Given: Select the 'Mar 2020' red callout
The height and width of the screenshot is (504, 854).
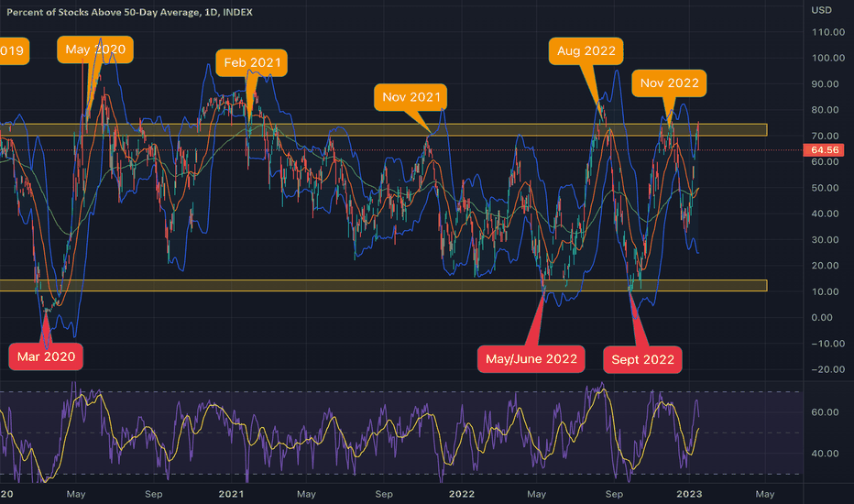Looking at the screenshot, I should click(46, 356).
